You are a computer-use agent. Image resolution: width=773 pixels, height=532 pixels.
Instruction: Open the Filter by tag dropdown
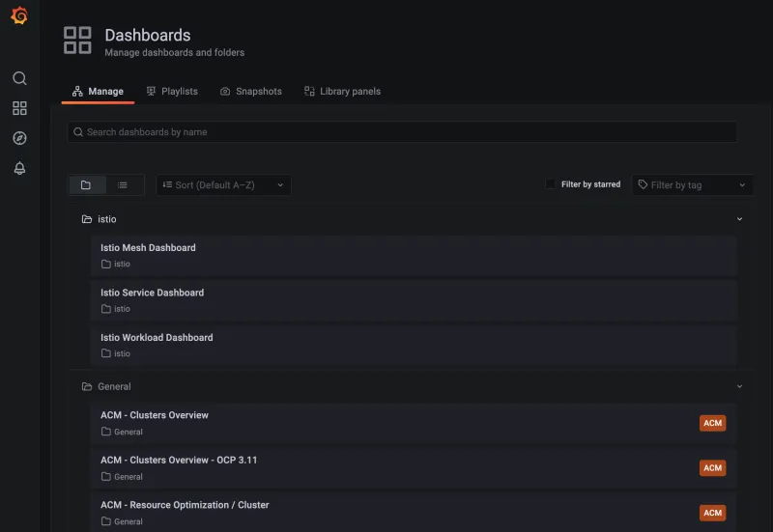pyautogui.click(x=692, y=185)
